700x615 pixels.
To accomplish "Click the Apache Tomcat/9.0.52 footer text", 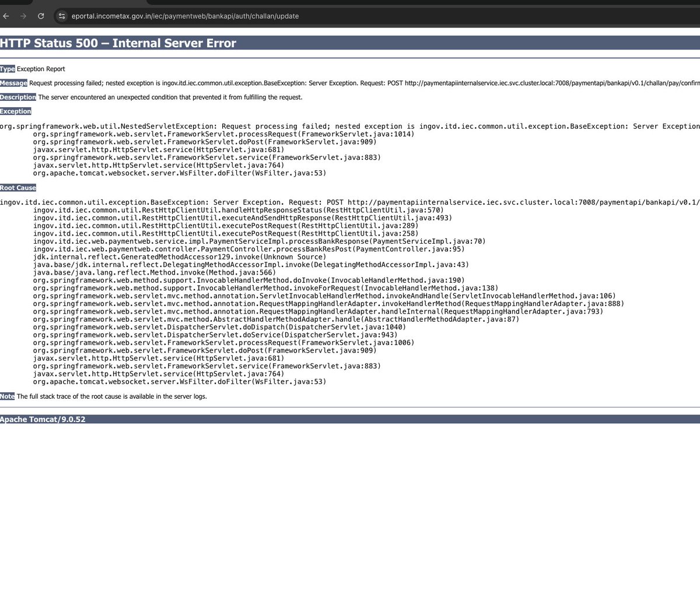I will point(43,419).
